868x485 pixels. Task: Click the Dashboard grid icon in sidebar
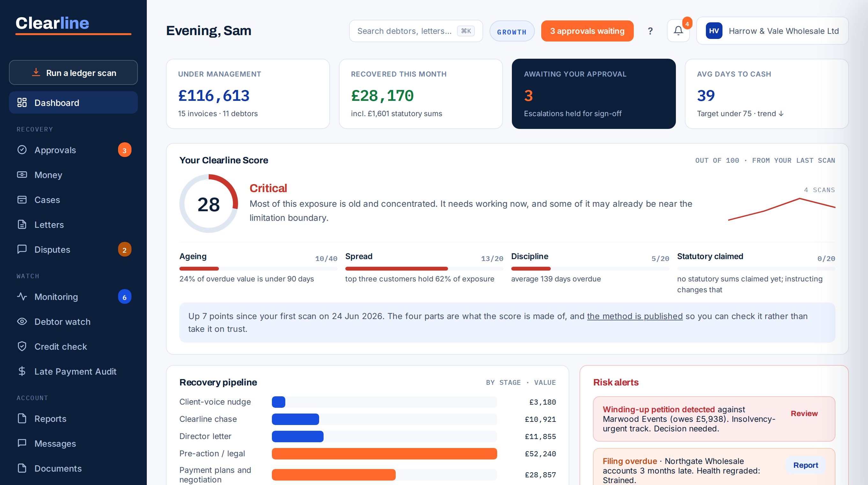(22, 102)
